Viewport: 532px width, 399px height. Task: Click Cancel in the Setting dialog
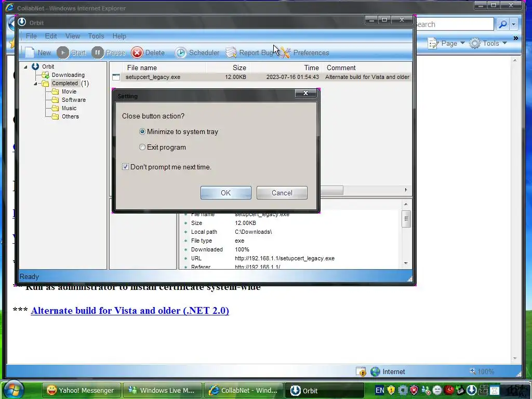282,193
